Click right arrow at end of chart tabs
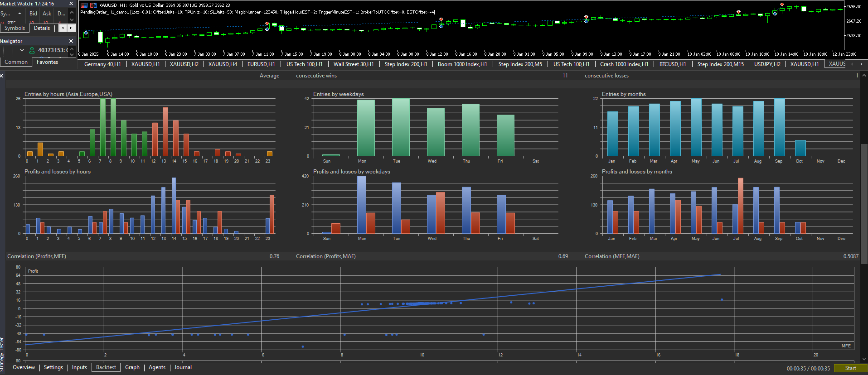This screenshot has width=868, height=375. click(861, 64)
